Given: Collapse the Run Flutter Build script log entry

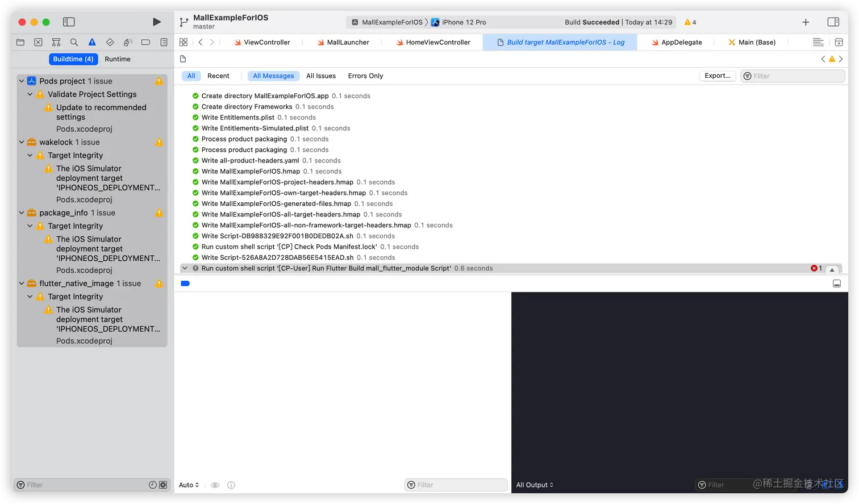Looking at the screenshot, I should click(185, 268).
